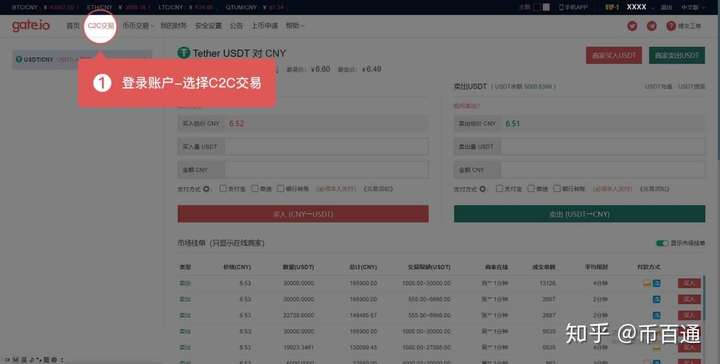Open the 提交工单 help ticket link
This screenshot has width=720, height=364.
[684, 26]
